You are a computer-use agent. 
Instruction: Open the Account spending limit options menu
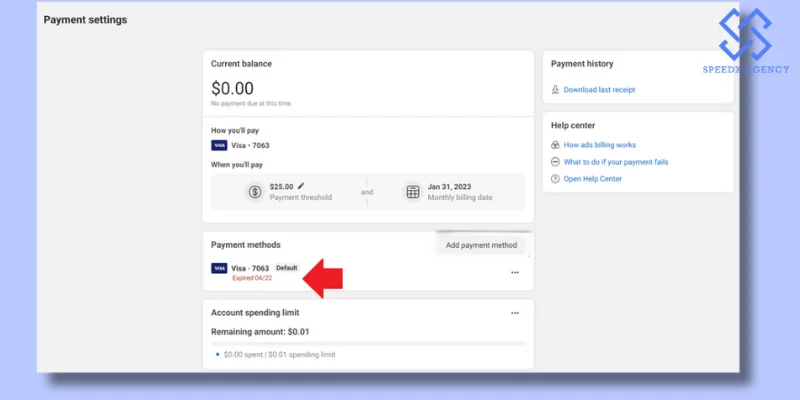tap(515, 312)
